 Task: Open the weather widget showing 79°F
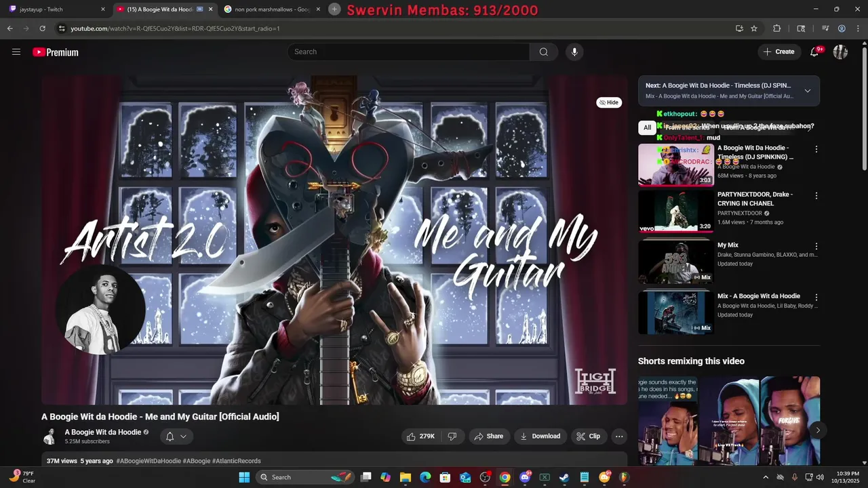[x=22, y=477]
